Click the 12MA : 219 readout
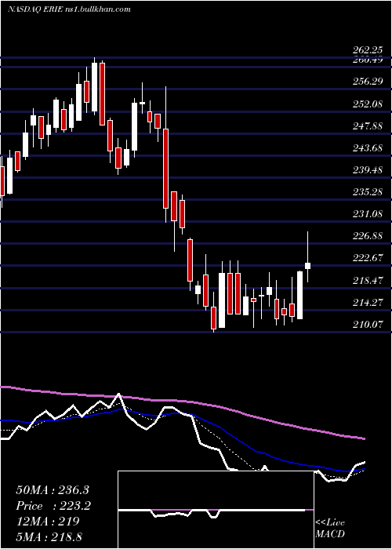The image size is (392, 549). coord(48,522)
